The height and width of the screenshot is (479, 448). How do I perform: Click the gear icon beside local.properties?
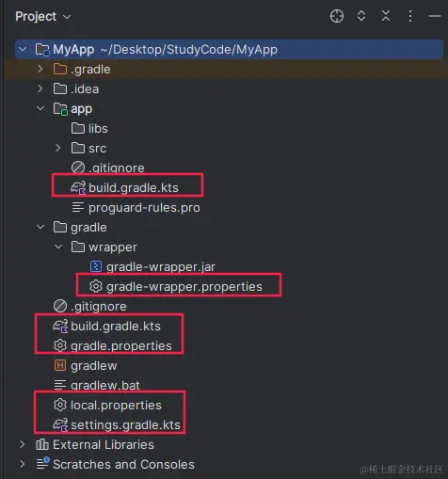pyautogui.click(x=60, y=405)
